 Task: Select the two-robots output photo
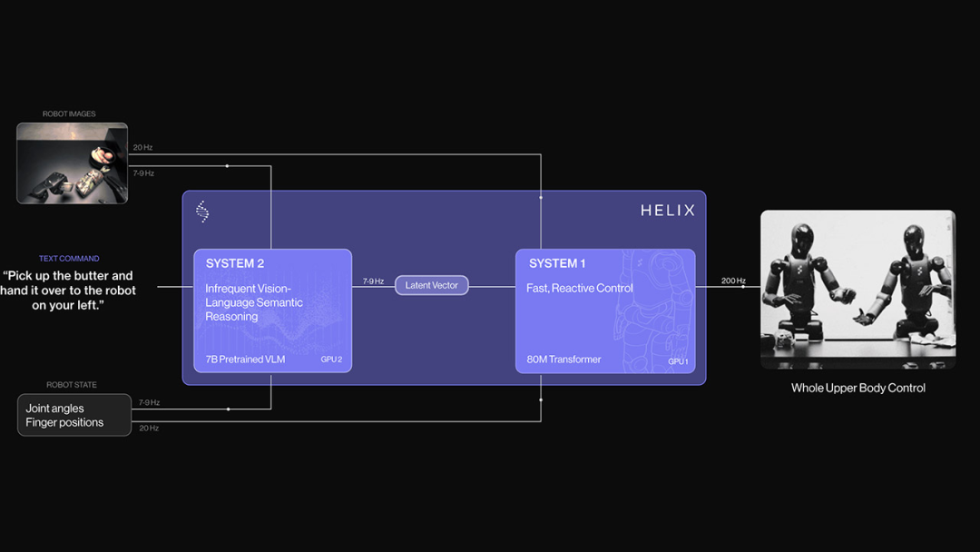coord(857,289)
